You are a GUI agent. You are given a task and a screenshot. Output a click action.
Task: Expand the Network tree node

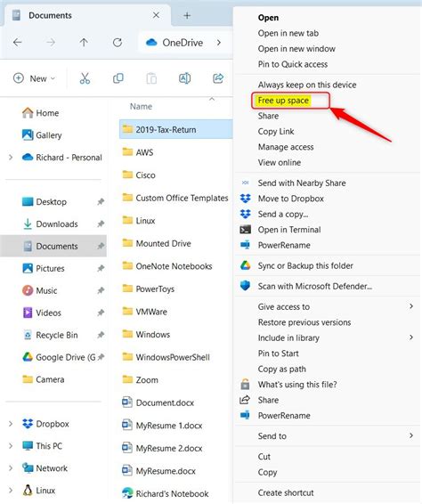pos(11,468)
